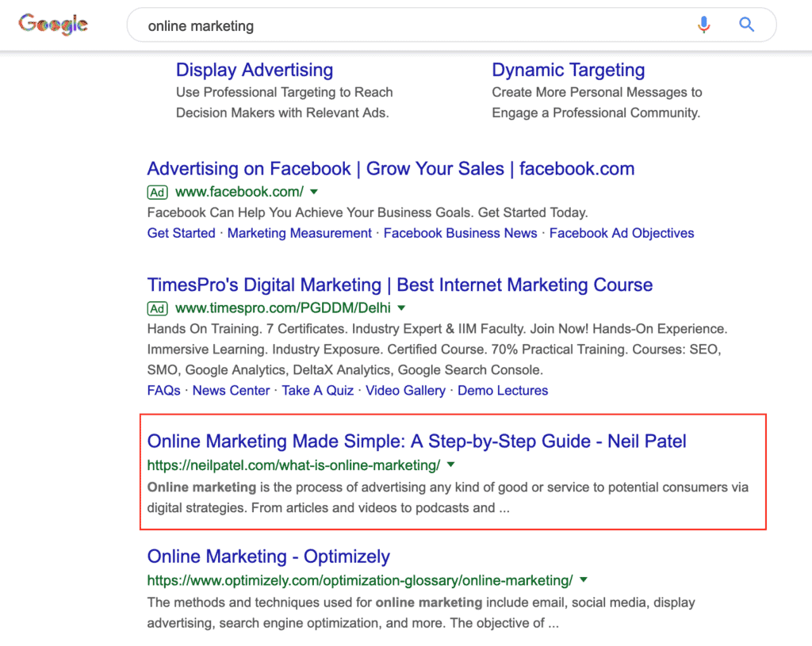This screenshot has width=812, height=646.
Task: Click the Ad badge beside www.facebook.com
Action: pyautogui.click(x=158, y=192)
